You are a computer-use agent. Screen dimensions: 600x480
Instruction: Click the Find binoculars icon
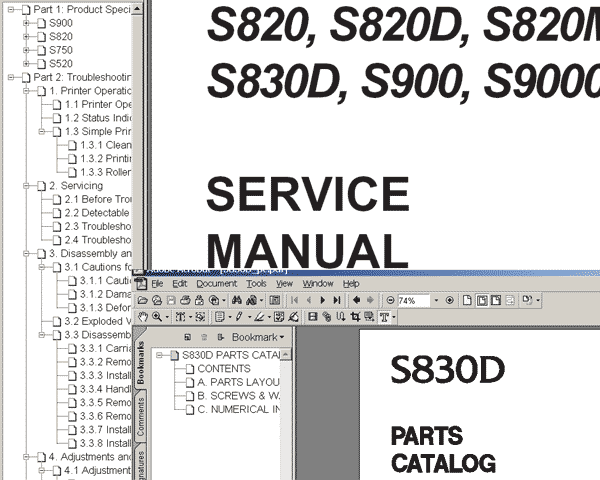pos(237,300)
